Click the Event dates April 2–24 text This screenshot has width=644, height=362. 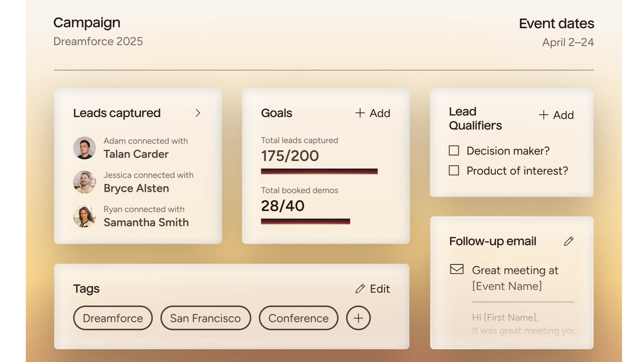point(568,42)
